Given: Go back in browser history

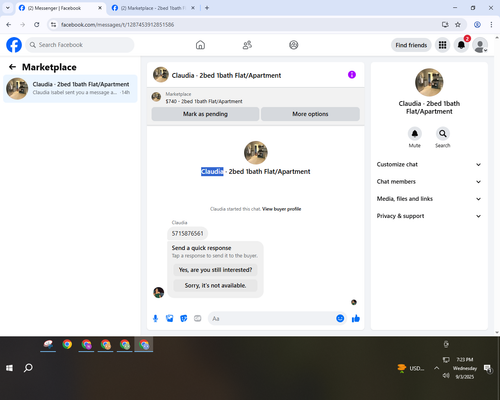Looking at the screenshot, I should 9,25.
